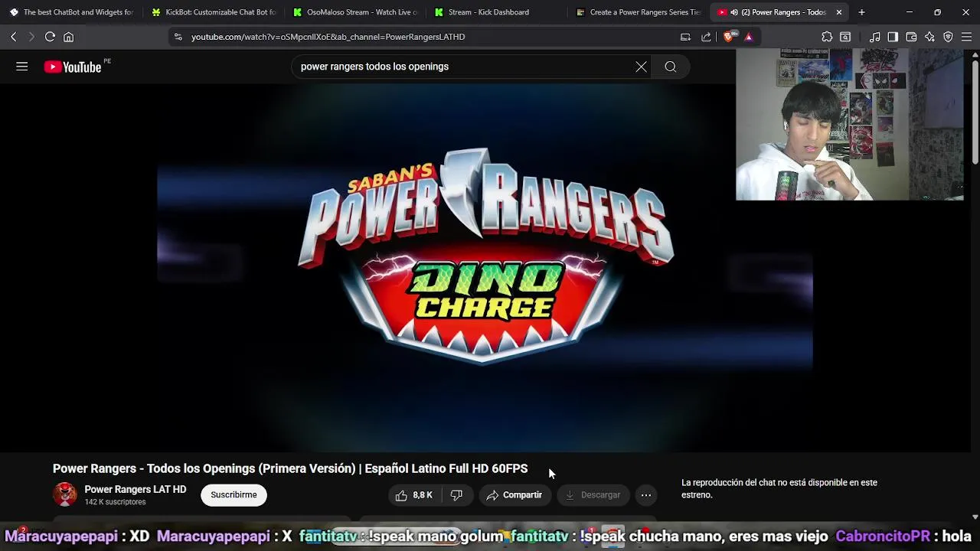Open the browser main hamburger menu
Image resolution: width=980 pixels, height=551 pixels.
coord(966,37)
